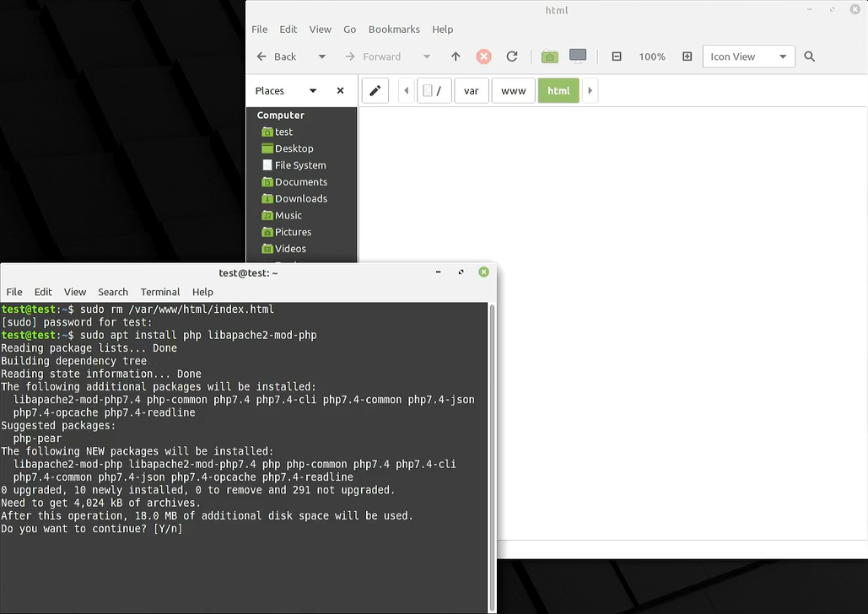Viewport: 868px width, 614px height.
Task: Click the Back navigation button
Action: (x=277, y=57)
